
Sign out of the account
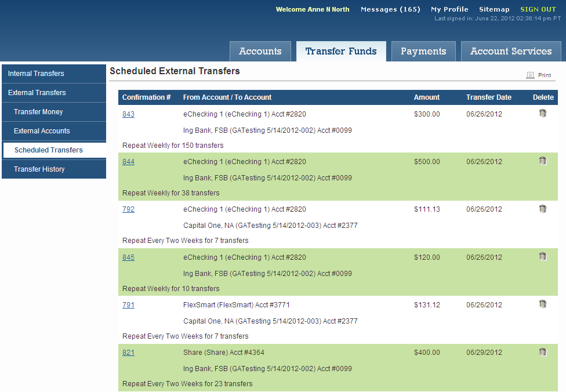pyautogui.click(x=538, y=9)
